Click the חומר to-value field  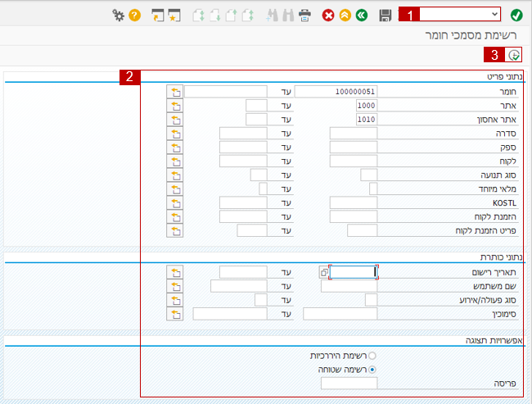(x=226, y=92)
